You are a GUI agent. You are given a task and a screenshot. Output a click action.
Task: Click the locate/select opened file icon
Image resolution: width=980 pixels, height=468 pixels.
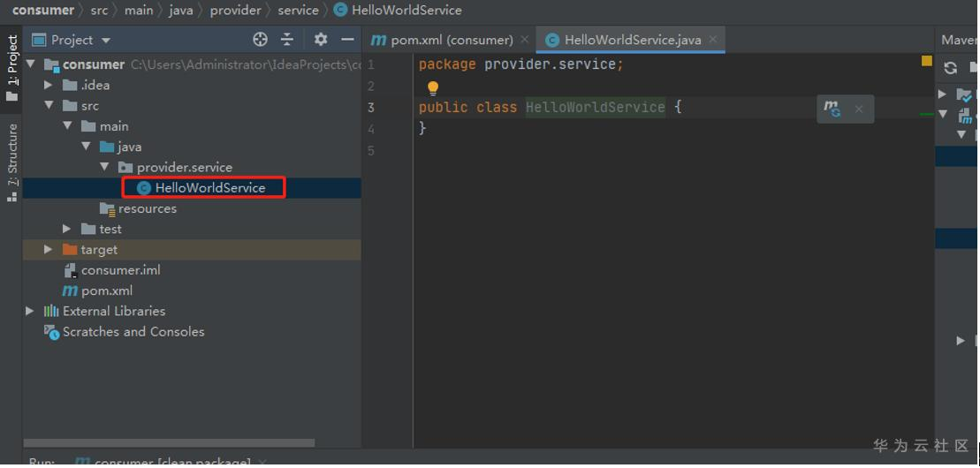tap(260, 40)
